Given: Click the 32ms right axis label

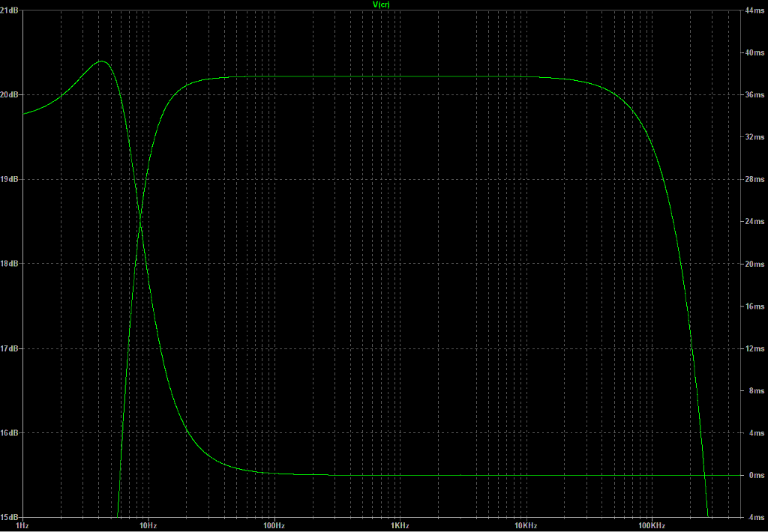Looking at the screenshot, I should pyautogui.click(x=755, y=137).
